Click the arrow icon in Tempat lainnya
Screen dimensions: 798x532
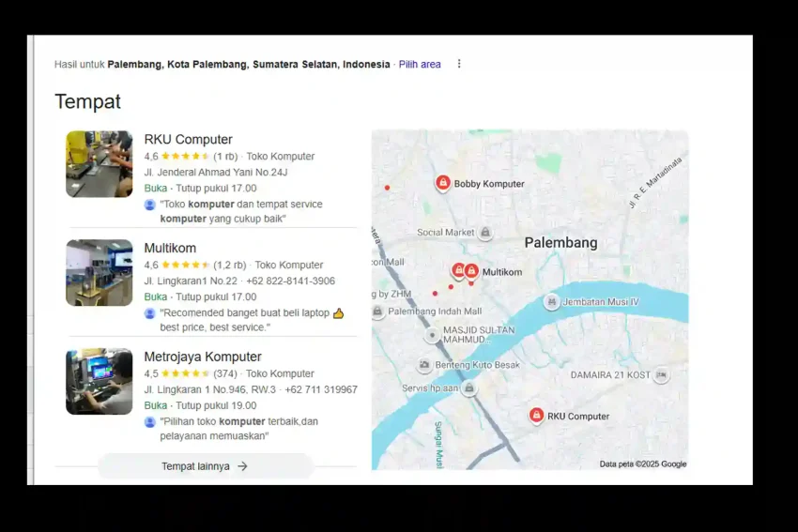point(243,466)
